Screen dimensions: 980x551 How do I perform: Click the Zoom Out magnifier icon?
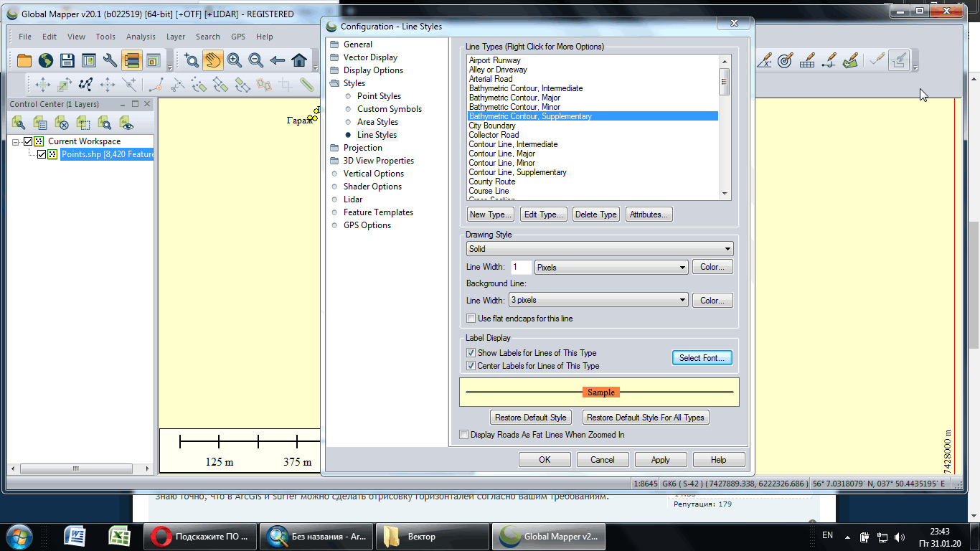pos(256,61)
